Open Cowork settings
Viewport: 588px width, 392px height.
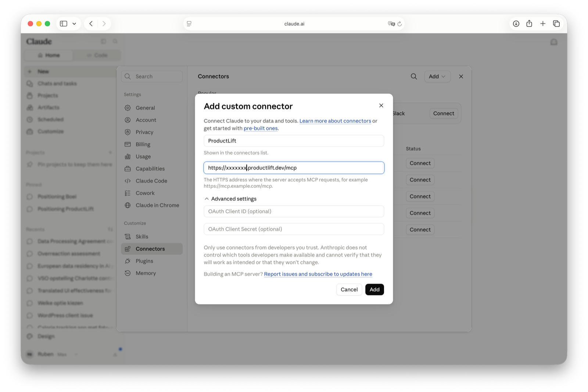152,193
